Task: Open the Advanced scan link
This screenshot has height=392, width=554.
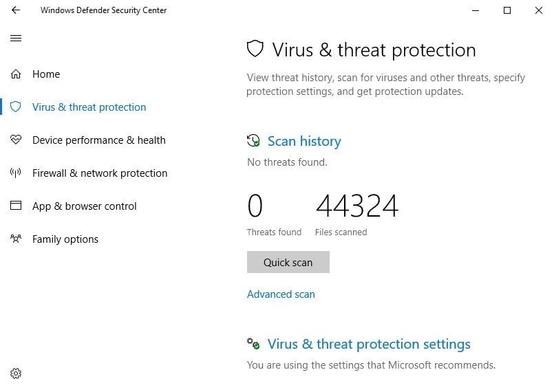Action: 281,294
